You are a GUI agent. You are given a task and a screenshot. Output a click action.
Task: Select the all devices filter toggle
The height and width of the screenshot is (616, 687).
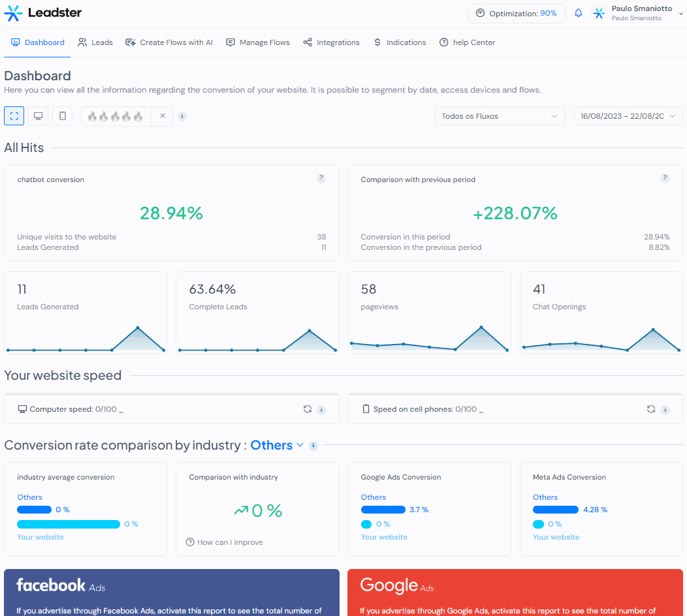14,116
